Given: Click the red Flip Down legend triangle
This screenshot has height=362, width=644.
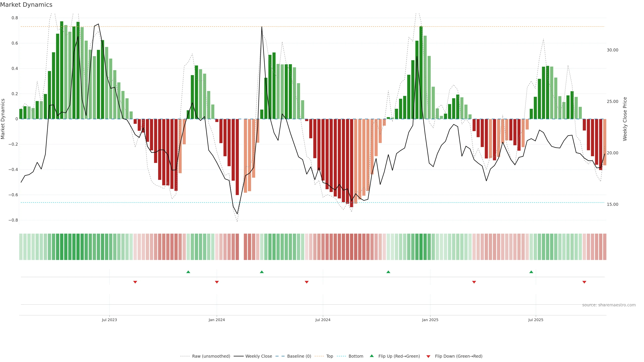Looking at the screenshot, I should point(428,356).
